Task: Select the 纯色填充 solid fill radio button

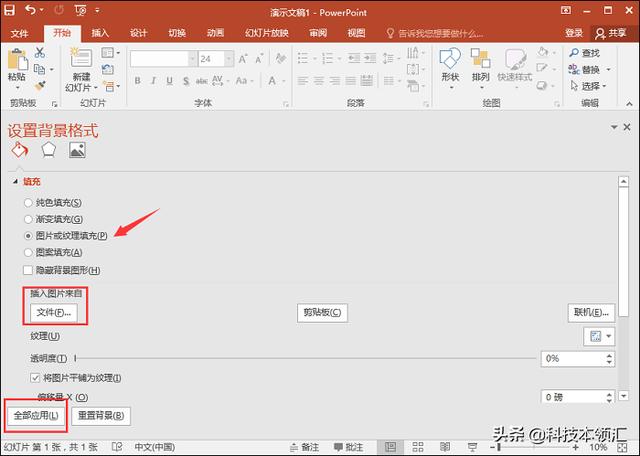Action: tap(29, 203)
